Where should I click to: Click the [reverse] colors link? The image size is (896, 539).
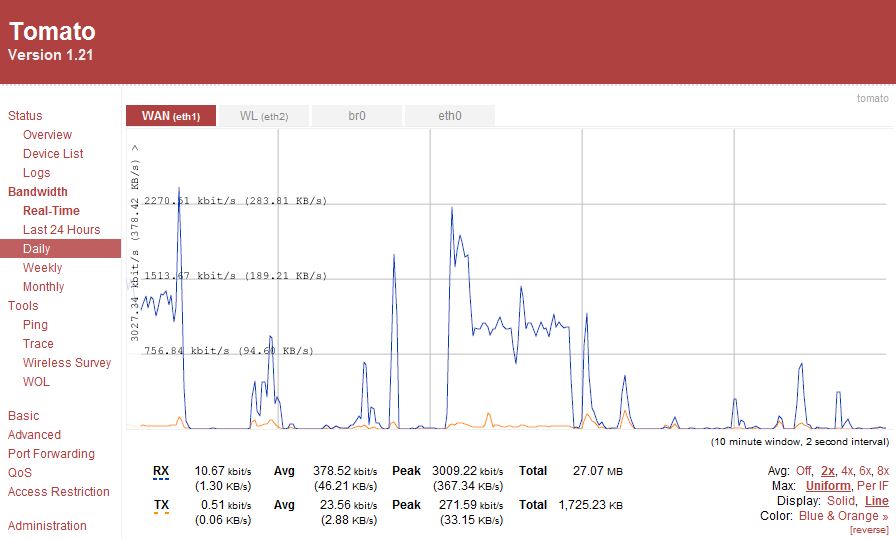click(869, 530)
